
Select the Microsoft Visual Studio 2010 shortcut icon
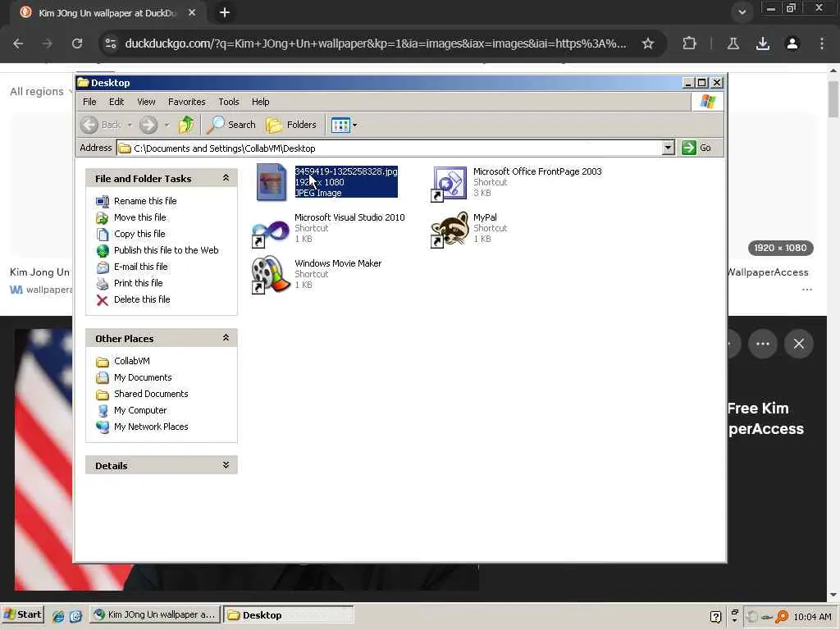[x=270, y=233]
